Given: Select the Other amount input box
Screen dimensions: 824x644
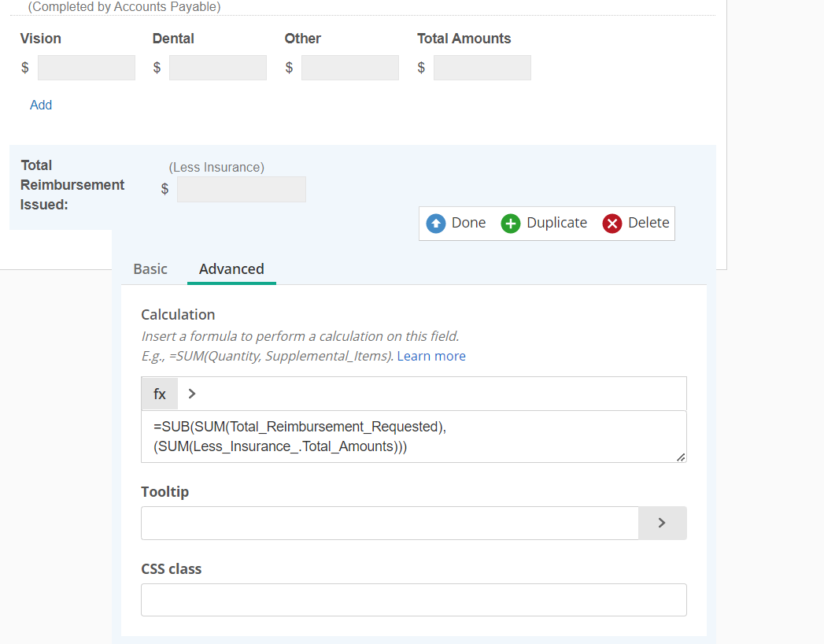Looking at the screenshot, I should (350, 68).
